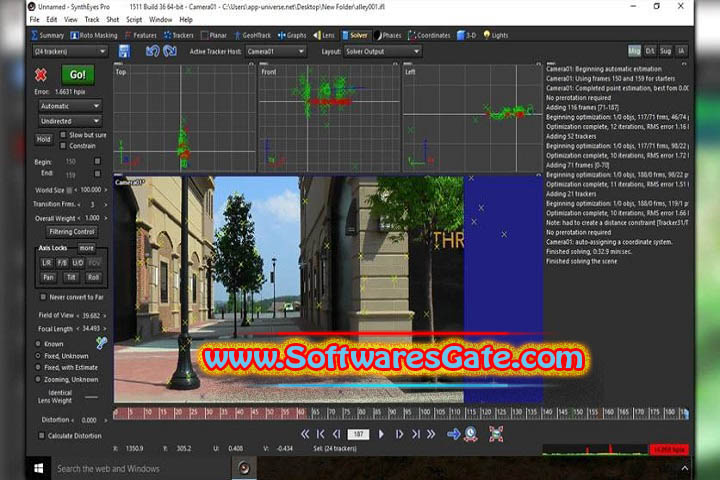Click the save floppy disk icon
This screenshot has width=720, height=480.
[x=124, y=51]
